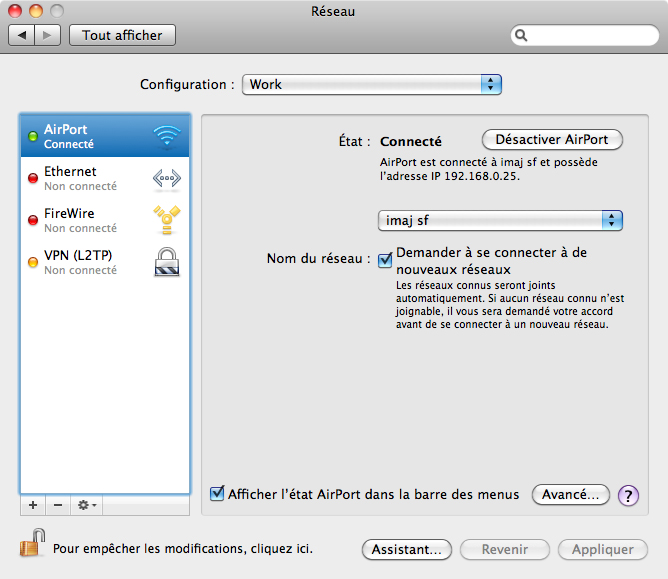Toggle 'Demander à se connecter' checkbox
Viewport: 668px width, 579px height.
(x=385, y=260)
